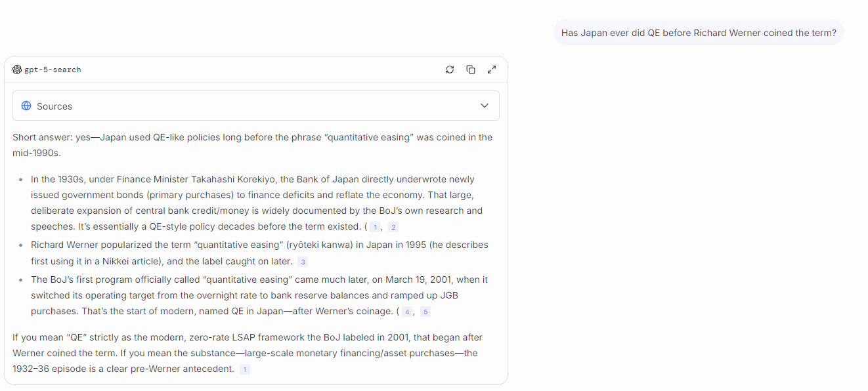The image size is (868, 391).
Task: Click the user question about Richard Werner
Action: 699,33
